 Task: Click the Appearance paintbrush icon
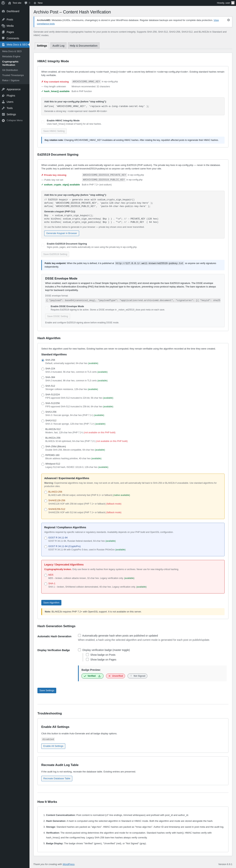3,89
